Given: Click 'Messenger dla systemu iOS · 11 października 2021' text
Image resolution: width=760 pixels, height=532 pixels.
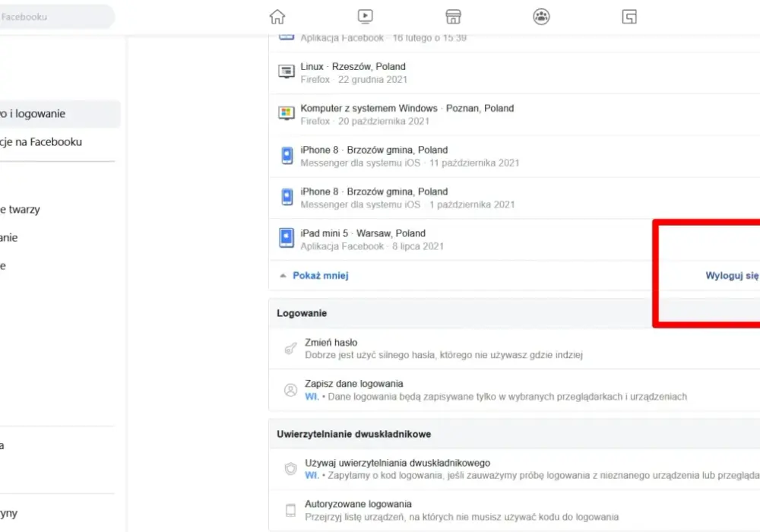Looking at the screenshot, I should coord(410,163).
